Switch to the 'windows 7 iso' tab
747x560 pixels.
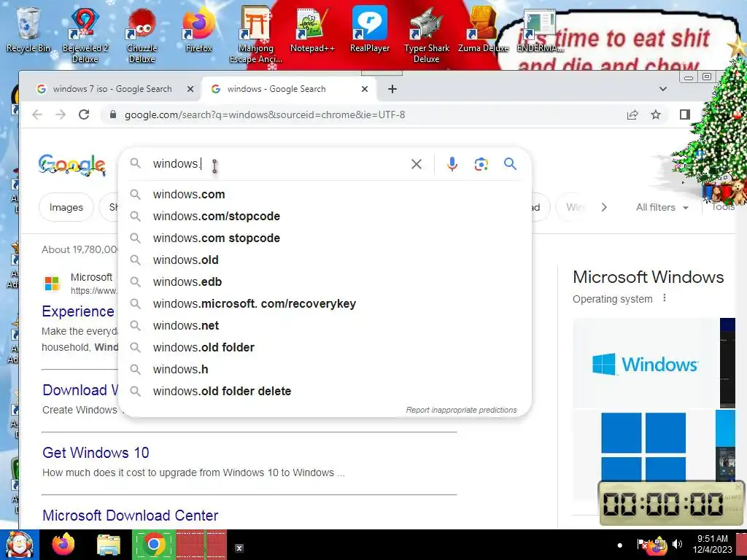[112, 89]
